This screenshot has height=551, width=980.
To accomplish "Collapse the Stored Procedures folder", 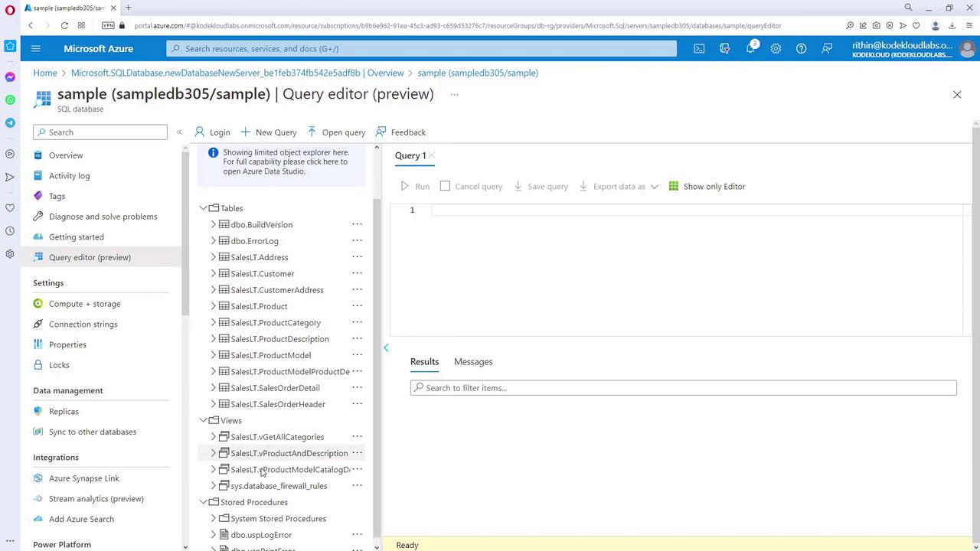I will click(x=204, y=502).
